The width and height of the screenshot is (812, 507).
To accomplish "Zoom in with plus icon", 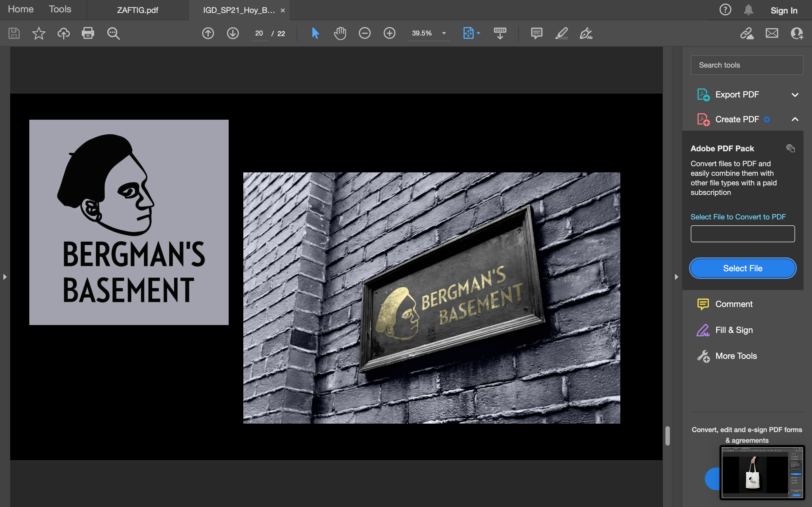I will (x=389, y=33).
